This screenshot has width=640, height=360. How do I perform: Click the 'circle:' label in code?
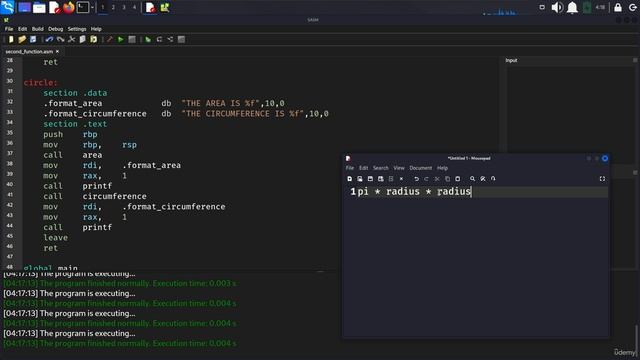coord(41,82)
